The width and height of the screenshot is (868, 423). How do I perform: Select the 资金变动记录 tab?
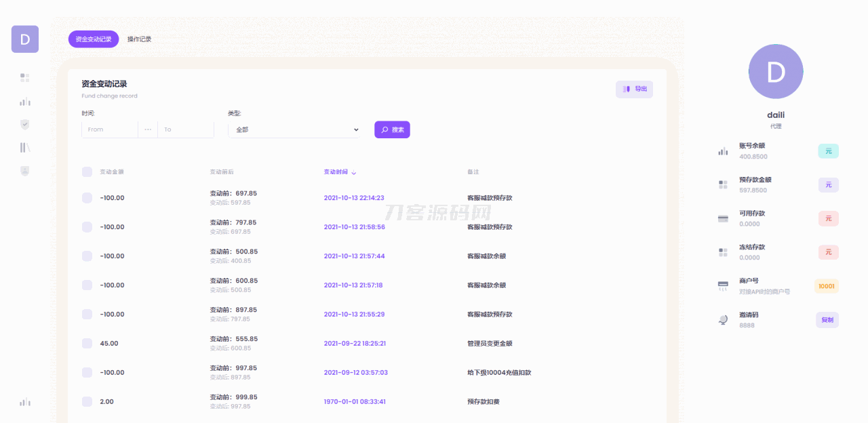[x=94, y=39]
